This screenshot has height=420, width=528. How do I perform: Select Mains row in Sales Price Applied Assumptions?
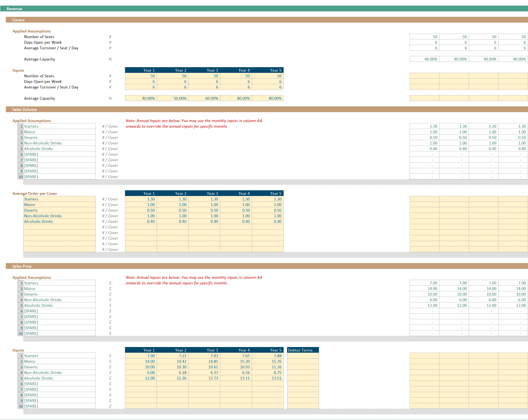(59, 289)
